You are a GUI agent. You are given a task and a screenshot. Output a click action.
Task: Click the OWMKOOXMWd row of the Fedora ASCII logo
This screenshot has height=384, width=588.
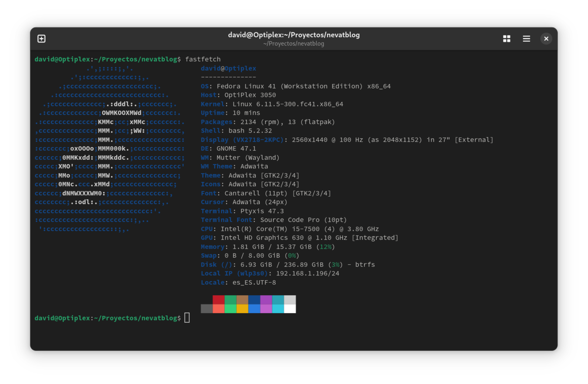pos(110,113)
